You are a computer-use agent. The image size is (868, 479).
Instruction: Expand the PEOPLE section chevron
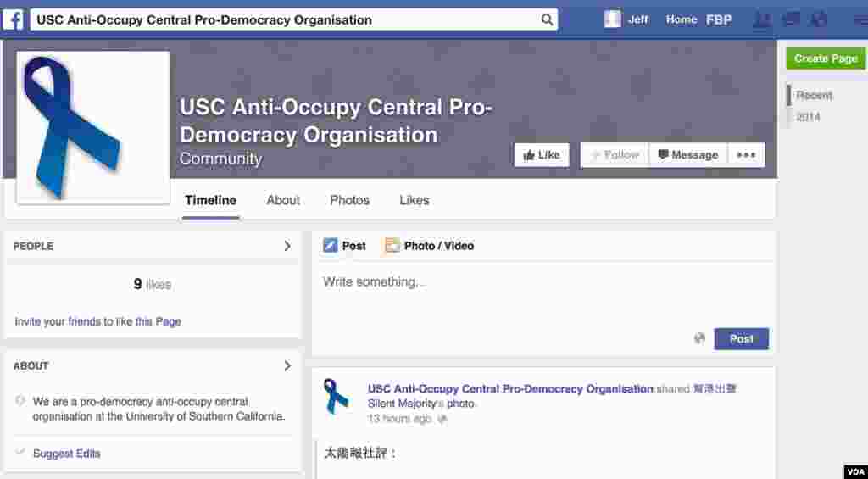[287, 246]
